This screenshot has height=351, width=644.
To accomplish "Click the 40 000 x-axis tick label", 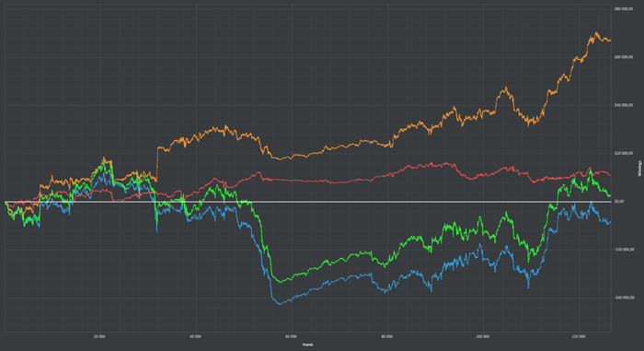I will (195, 336).
